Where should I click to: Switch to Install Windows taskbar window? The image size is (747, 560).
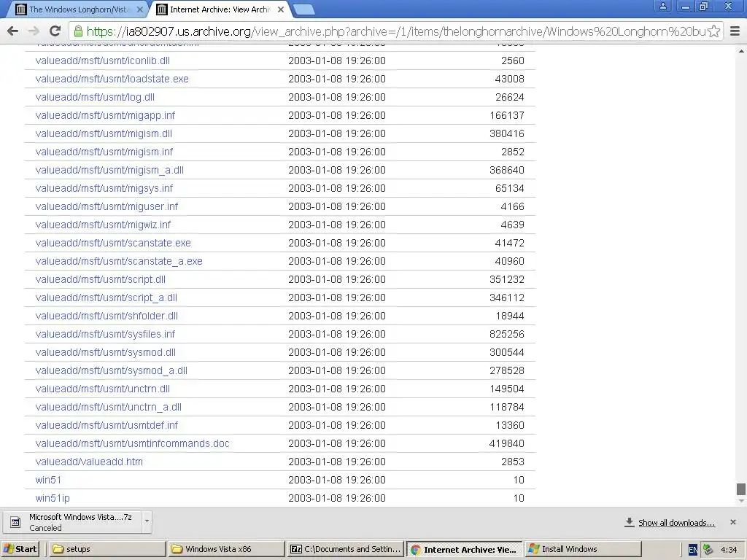(584, 549)
